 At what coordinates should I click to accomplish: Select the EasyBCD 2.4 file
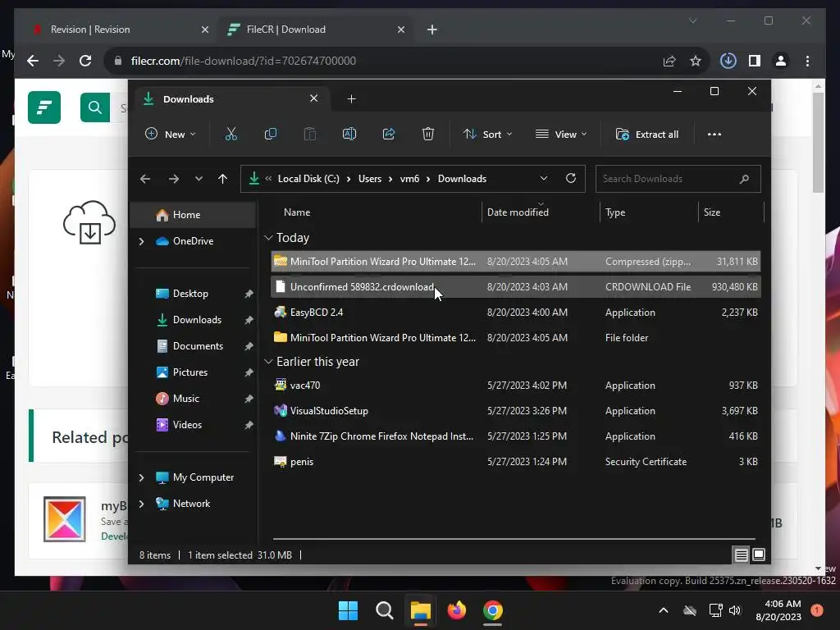515,313
